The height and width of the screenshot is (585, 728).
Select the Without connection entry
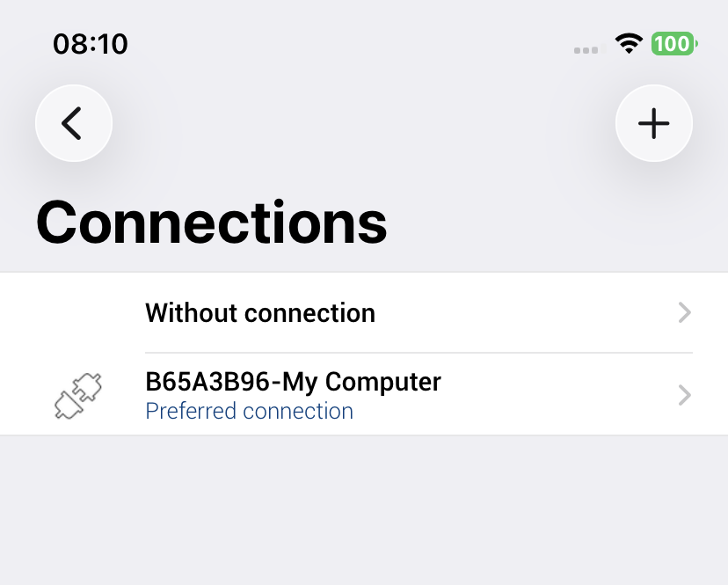(x=260, y=313)
